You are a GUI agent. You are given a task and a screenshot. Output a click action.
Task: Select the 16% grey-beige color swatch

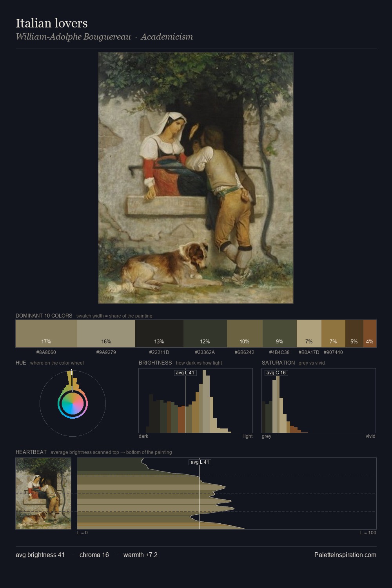(x=106, y=334)
